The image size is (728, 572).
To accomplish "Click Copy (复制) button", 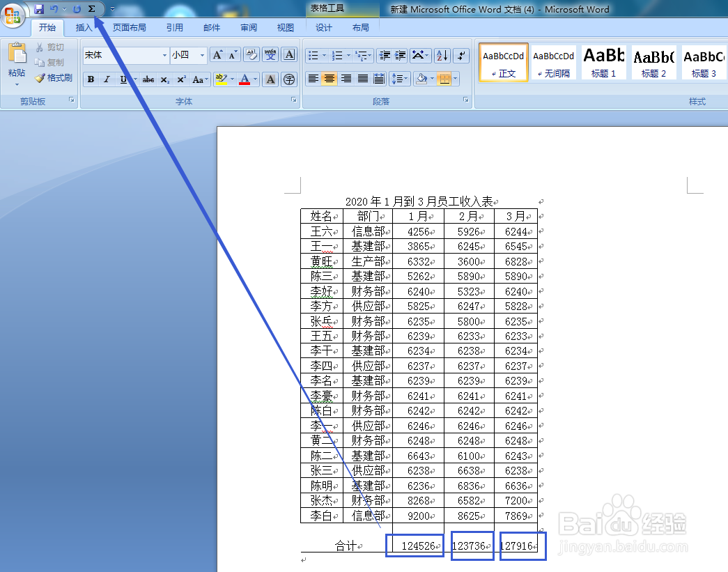I will [49, 62].
